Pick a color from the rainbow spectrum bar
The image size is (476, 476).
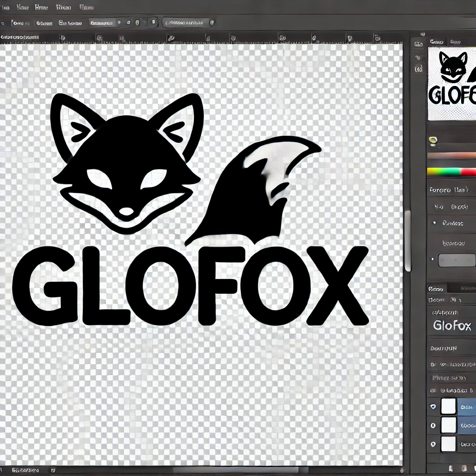point(451,172)
